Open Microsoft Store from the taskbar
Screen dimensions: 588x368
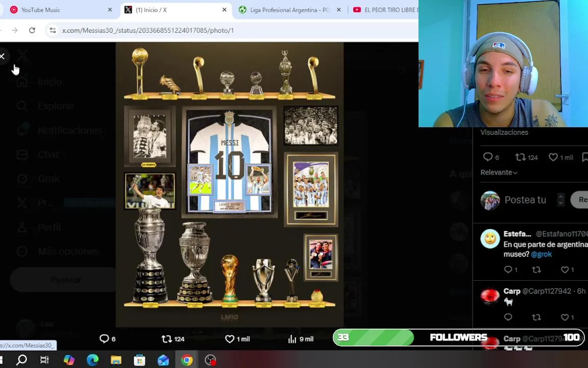[139, 360]
